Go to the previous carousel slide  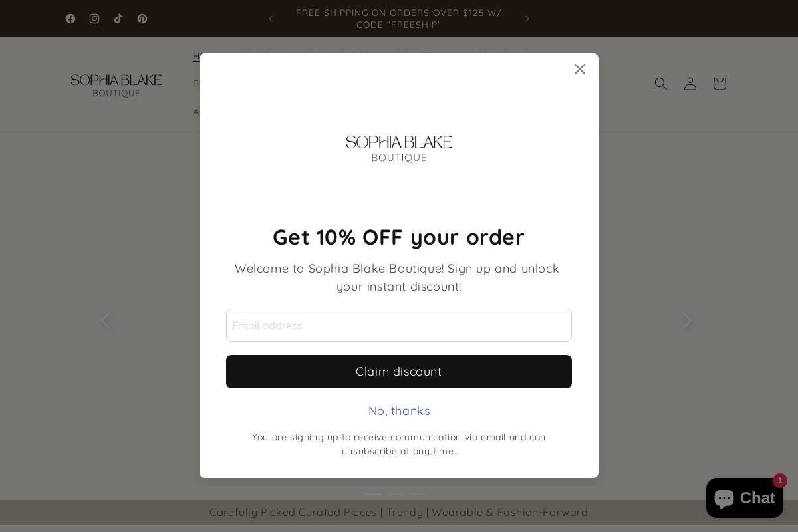pos(106,321)
